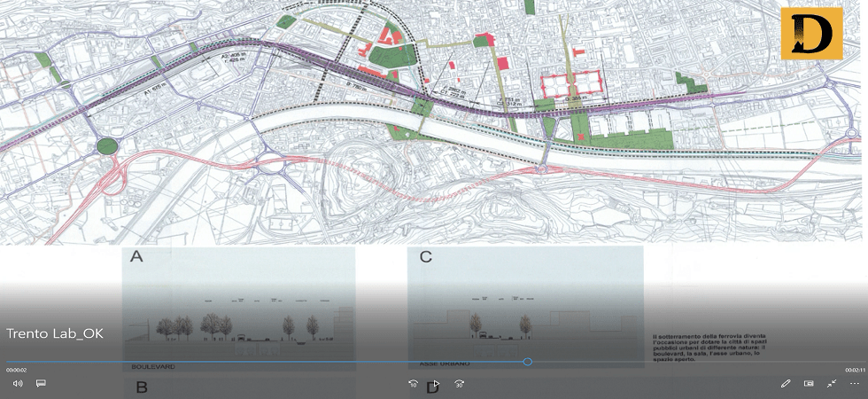Click the elapsed time 00:00:02
This screenshot has height=399, width=868.
(x=16, y=370)
